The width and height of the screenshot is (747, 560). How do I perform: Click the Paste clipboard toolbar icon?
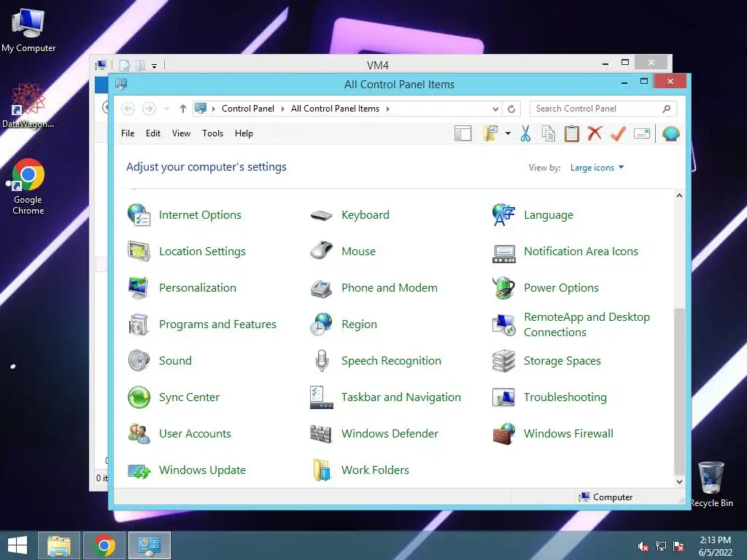click(571, 134)
